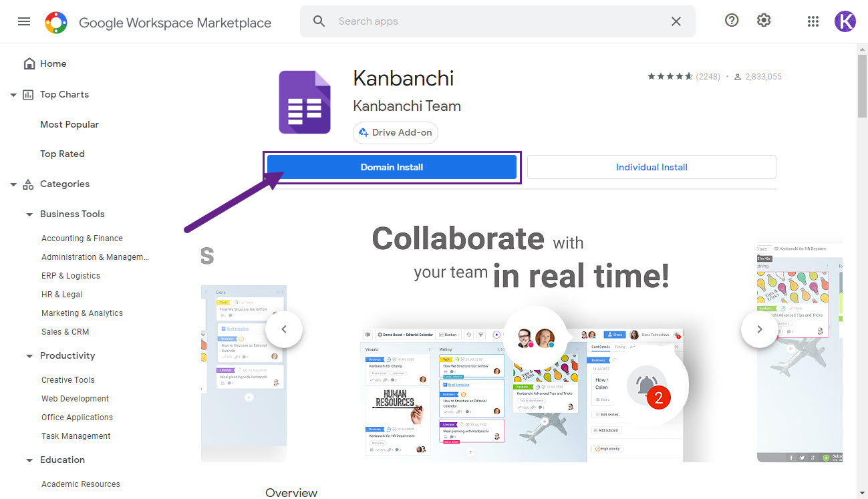Viewport: 868px width, 499px height.
Task: Click the Drive Add-on chip
Action: pos(396,132)
